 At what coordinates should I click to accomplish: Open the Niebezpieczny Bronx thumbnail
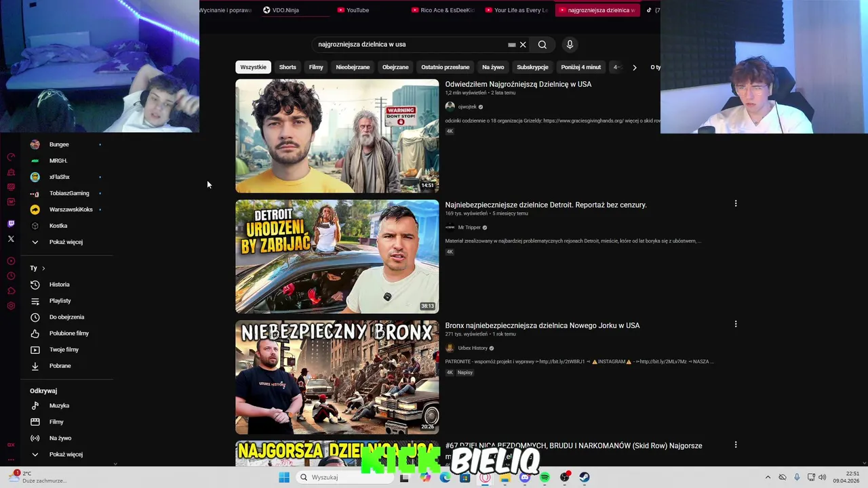point(337,377)
